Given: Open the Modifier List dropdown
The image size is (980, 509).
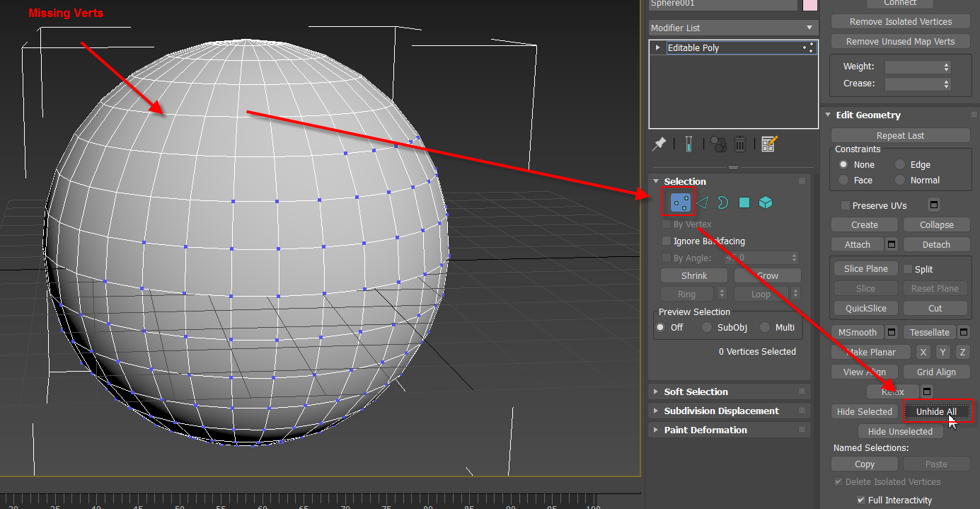Looking at the screenshot, I should tap(733, 28).
